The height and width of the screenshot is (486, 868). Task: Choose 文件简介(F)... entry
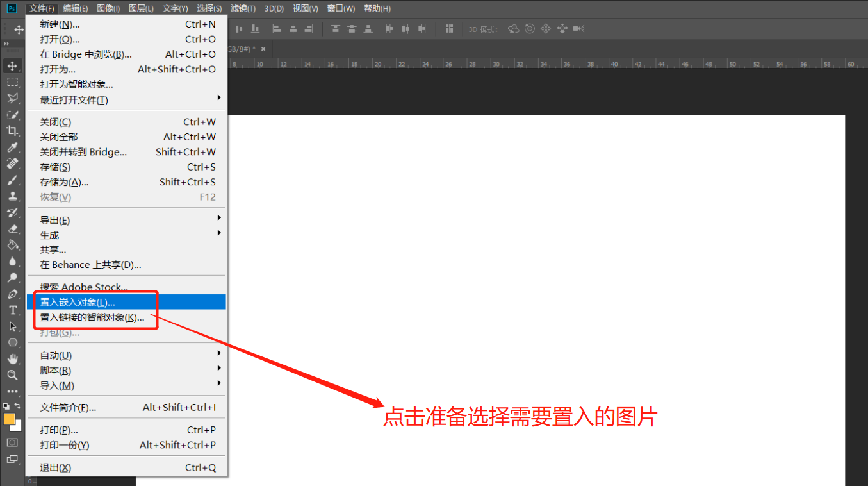point(127,408)
